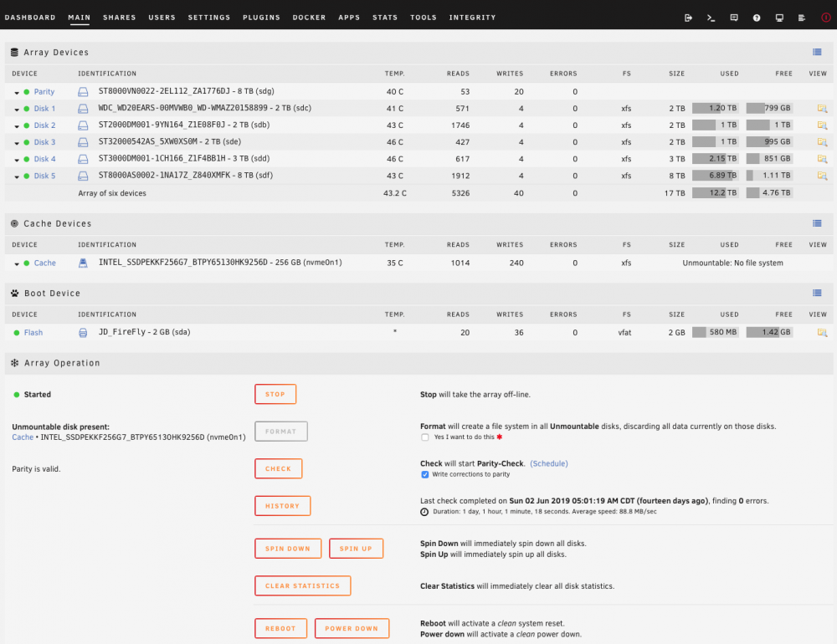Click the Parity disk drive icon
This screenshot has height=644, width=837.
83,92
